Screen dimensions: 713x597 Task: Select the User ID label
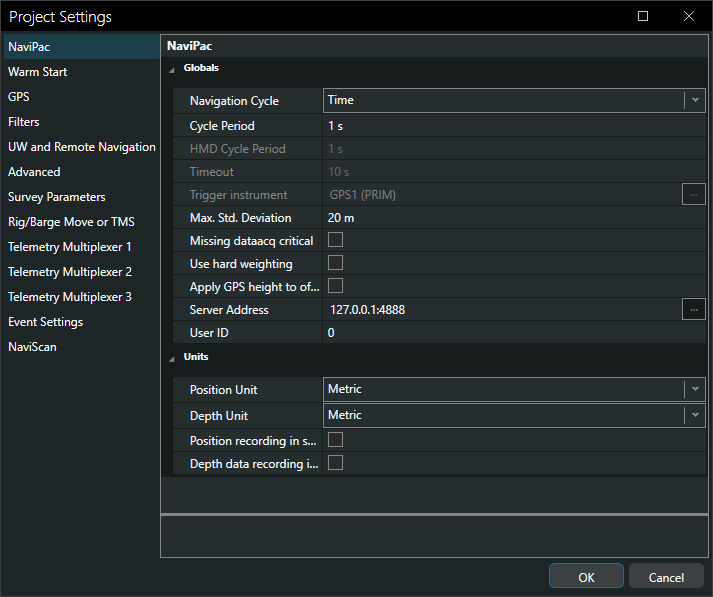pos(209,333)
